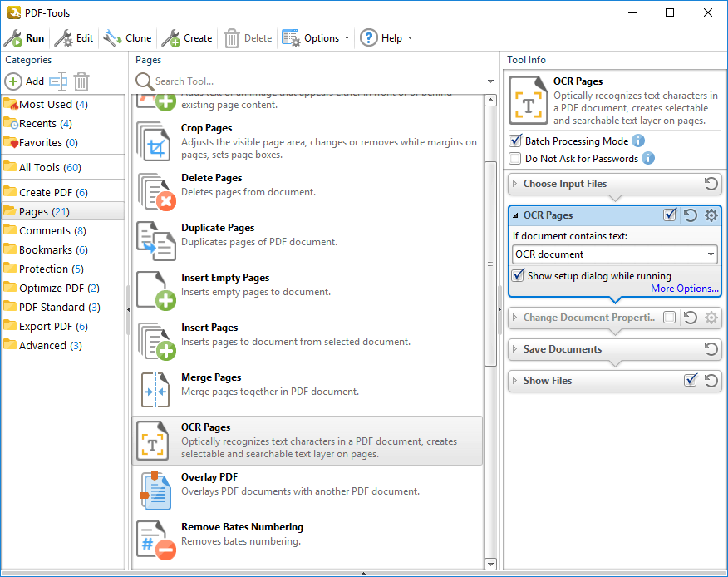
Task: Expand the Change Document Properties step
Action: [514, 318]
